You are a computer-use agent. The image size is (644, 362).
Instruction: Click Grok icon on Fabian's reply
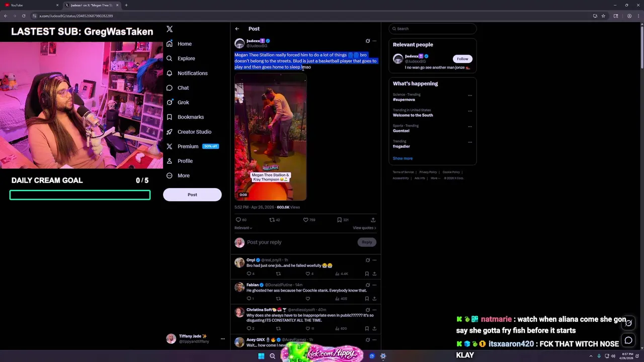pyautogui.click(x=367, y=285)
